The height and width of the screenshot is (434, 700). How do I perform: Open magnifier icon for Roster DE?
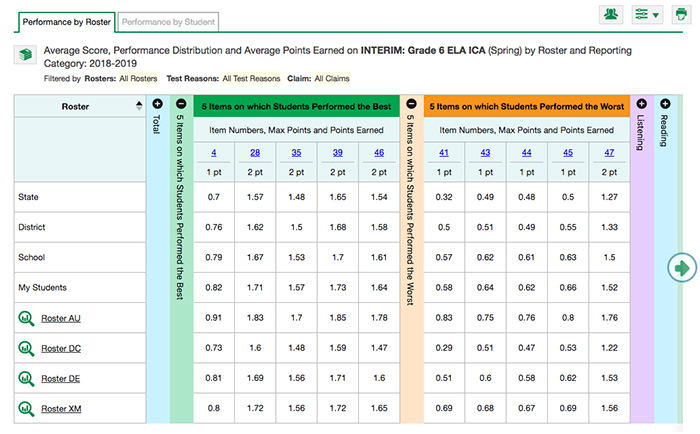(x=26, y=379)
